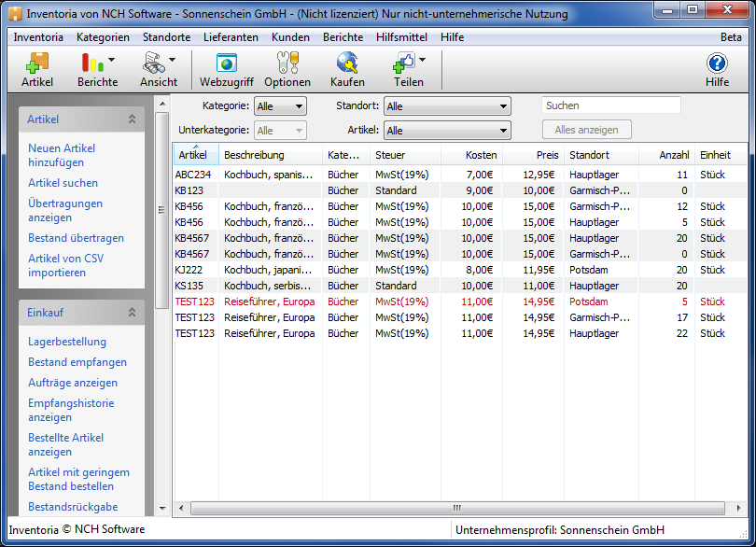Click table scroll right arrow
The image size is (756, 547).
738,508
